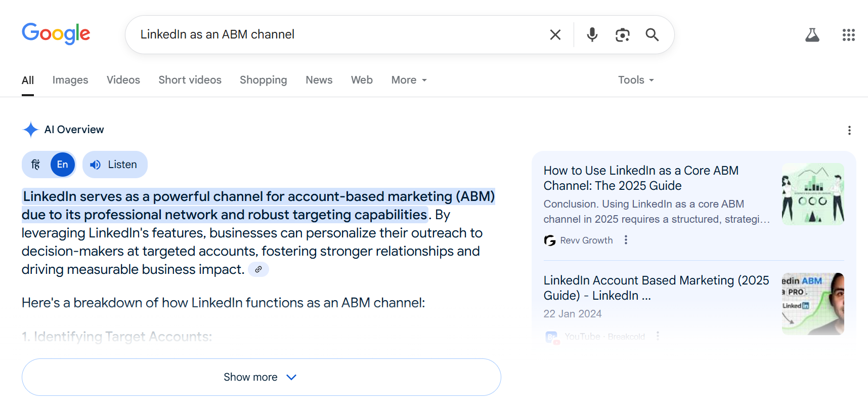Open Revv Growth result options menu
Image resolution: width=868 pixels, height=406 pixels.
(626, 240)
